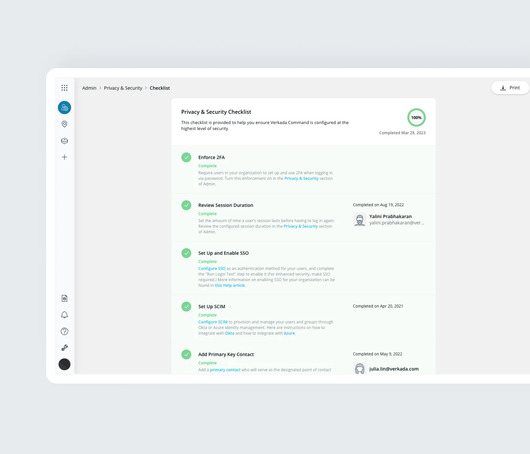The height and width of the screenshot is (454, 530).
Task: Click the Print button
Action: (510, 88)
